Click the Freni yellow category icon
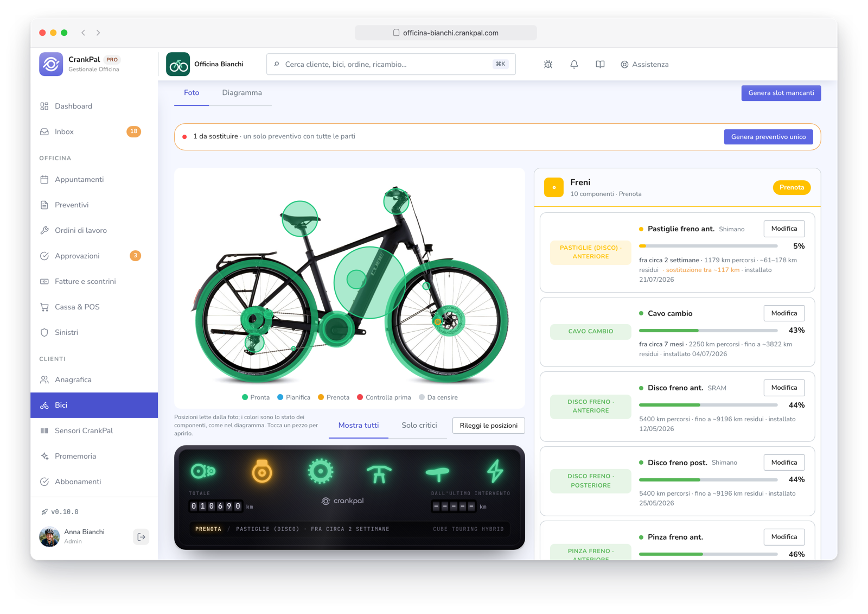The width and height of the screenshot is (868, 614). tap(554, 187)
